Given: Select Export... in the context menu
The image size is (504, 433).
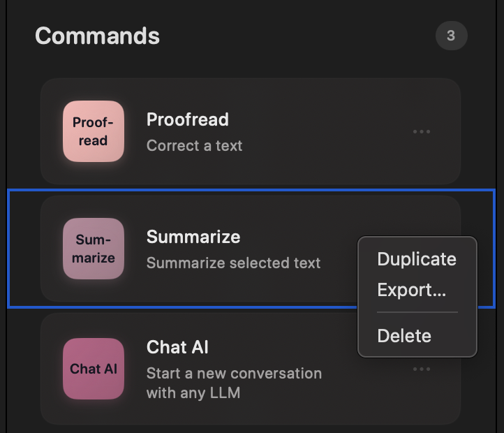Looking at the screenshot, I should click(411, 290).
